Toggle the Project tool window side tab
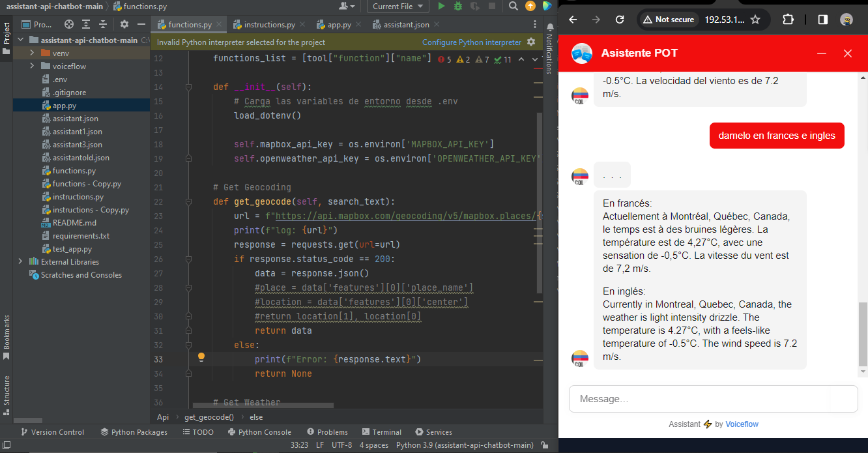 coord(7,34)
